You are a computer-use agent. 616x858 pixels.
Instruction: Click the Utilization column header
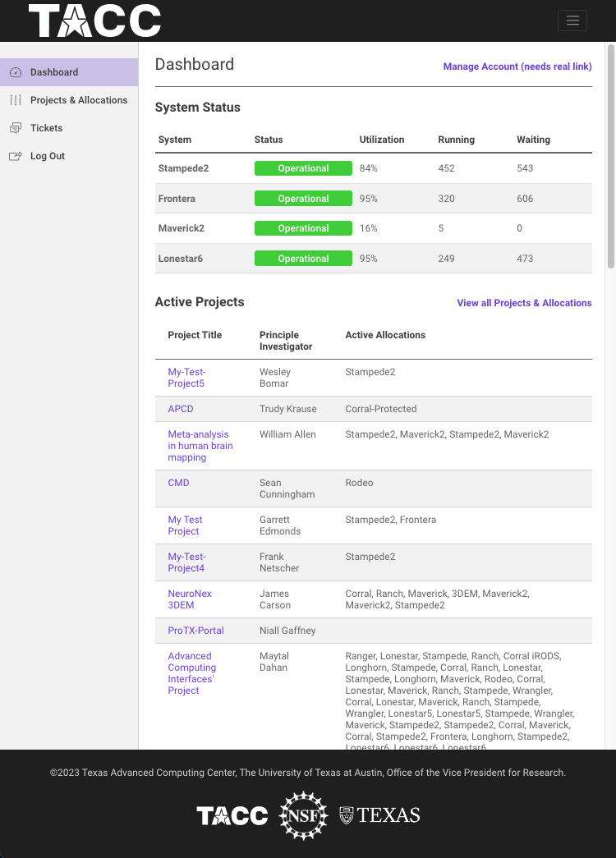point(382,140)
